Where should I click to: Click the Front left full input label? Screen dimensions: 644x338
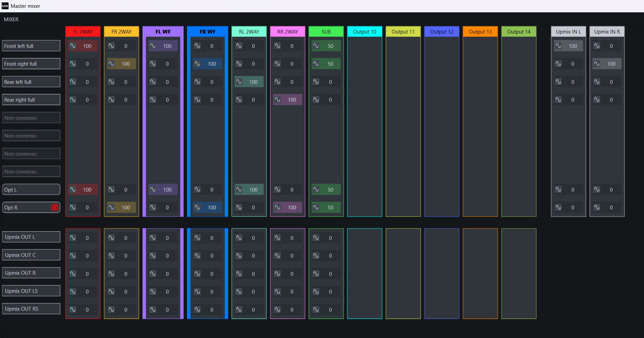coord(31,46)
